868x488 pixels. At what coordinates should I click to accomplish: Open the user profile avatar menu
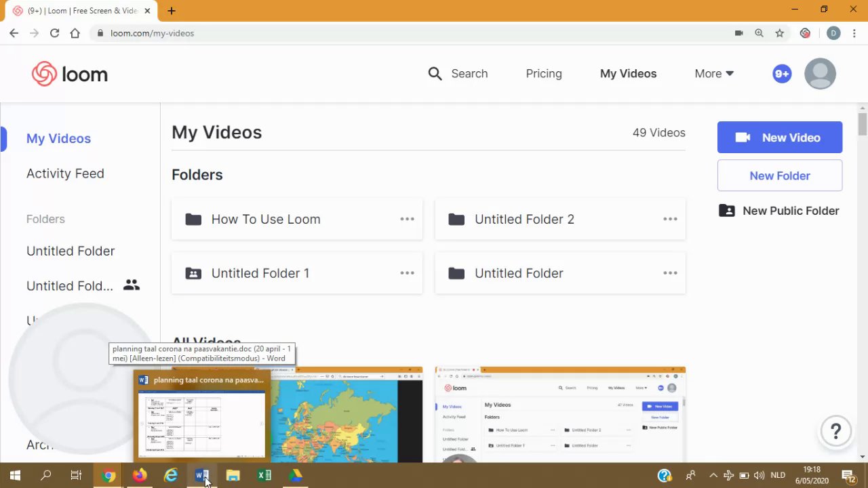tap(820, 74)
